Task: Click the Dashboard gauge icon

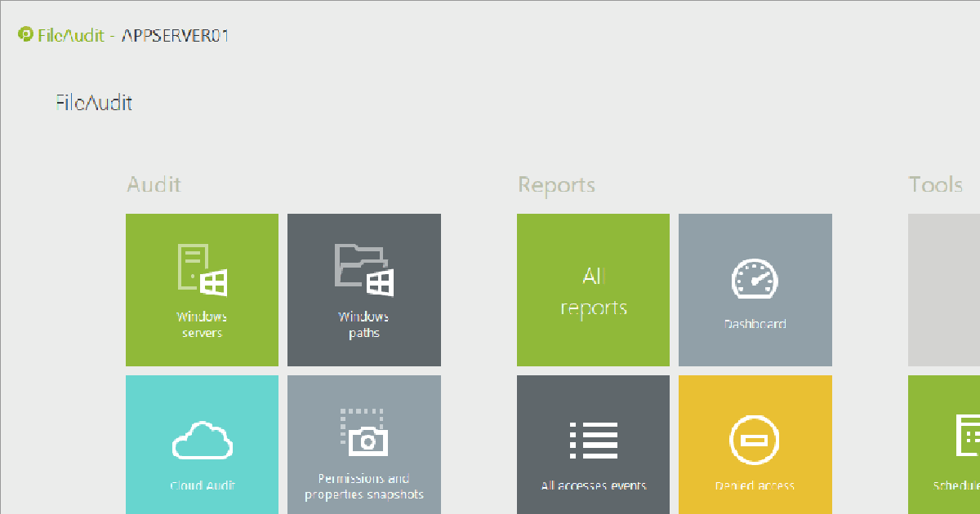Action: pyautogui.click(x=755, y=277)
